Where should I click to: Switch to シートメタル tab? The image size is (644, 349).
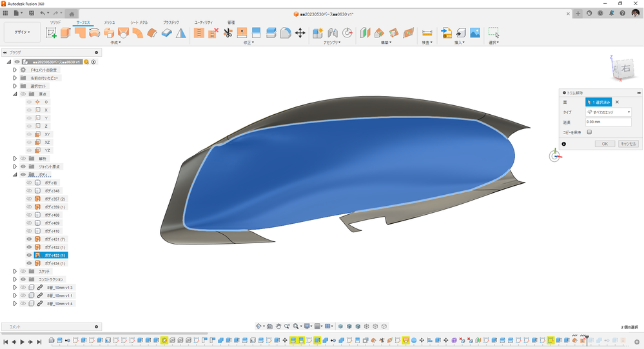[139, 22]
